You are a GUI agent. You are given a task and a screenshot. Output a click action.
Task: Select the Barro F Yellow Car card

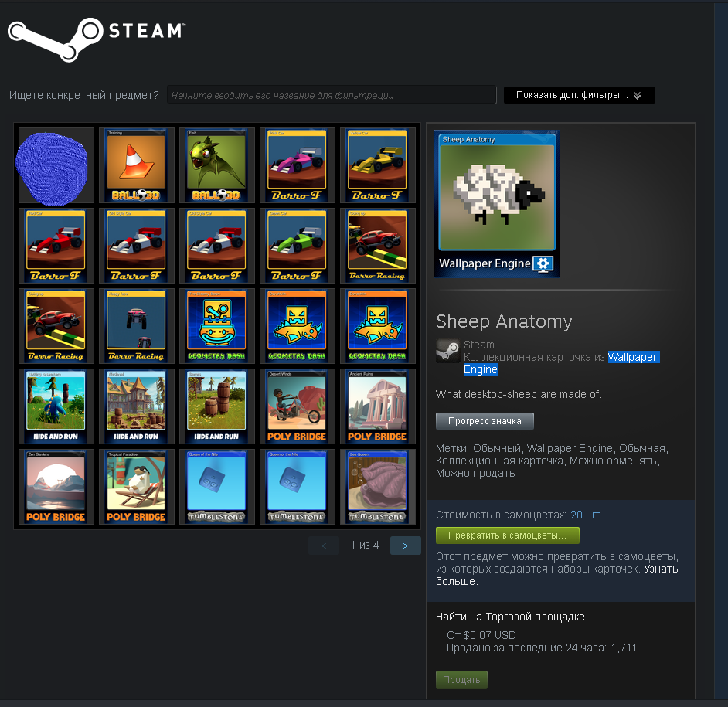point(377,165)
